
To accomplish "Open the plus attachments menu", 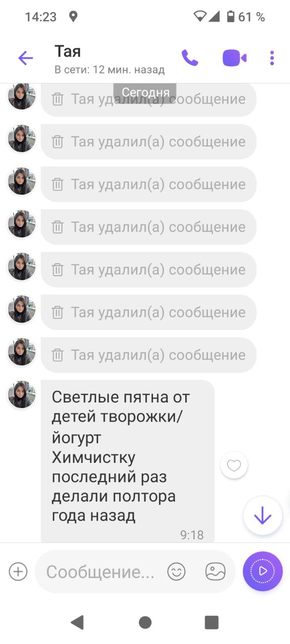I will [18, 572].
